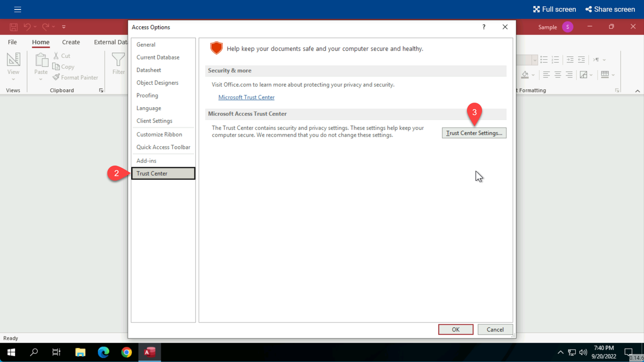Open the background color fill swatch
Image resolution: width=644 pixels, height=362 pixels.
pos(525,75)
